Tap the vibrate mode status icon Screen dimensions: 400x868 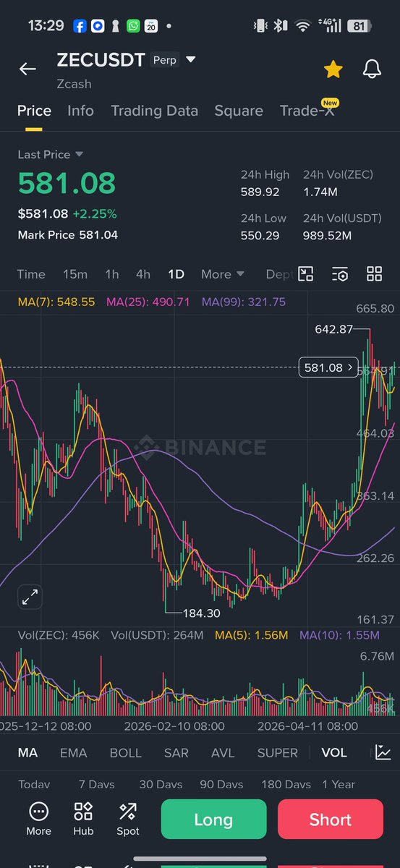pos(260,25)
